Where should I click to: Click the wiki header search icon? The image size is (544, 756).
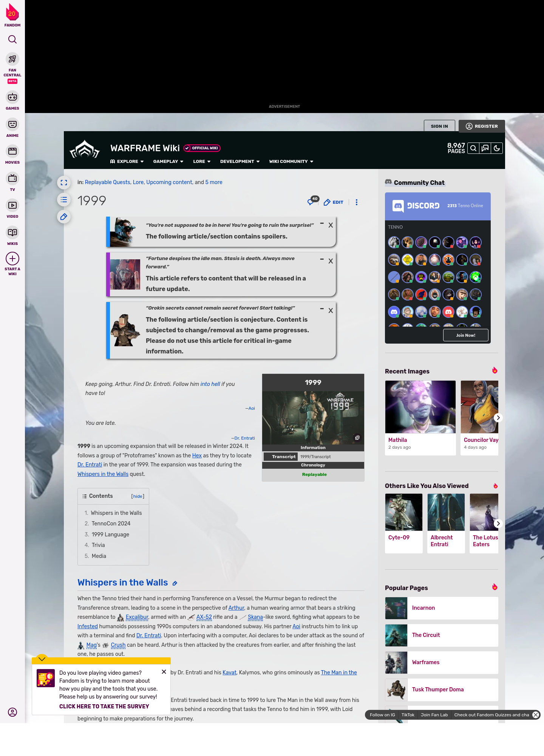(x=473, y=148)
